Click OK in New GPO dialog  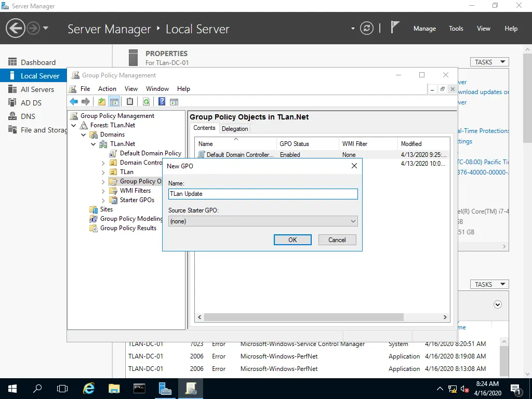coord(292,240)
